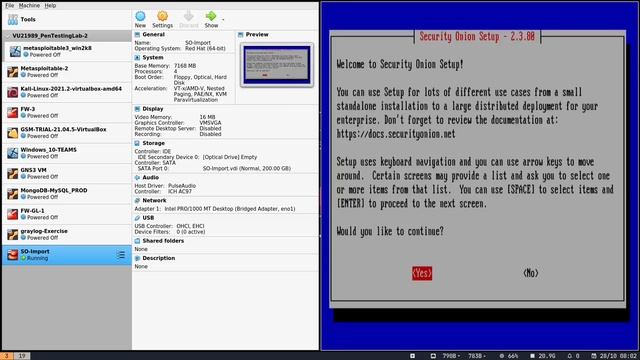This screenshot has width=640, height=360.
Task: Click the notification bell in status bar
Action: click(570, 356)
